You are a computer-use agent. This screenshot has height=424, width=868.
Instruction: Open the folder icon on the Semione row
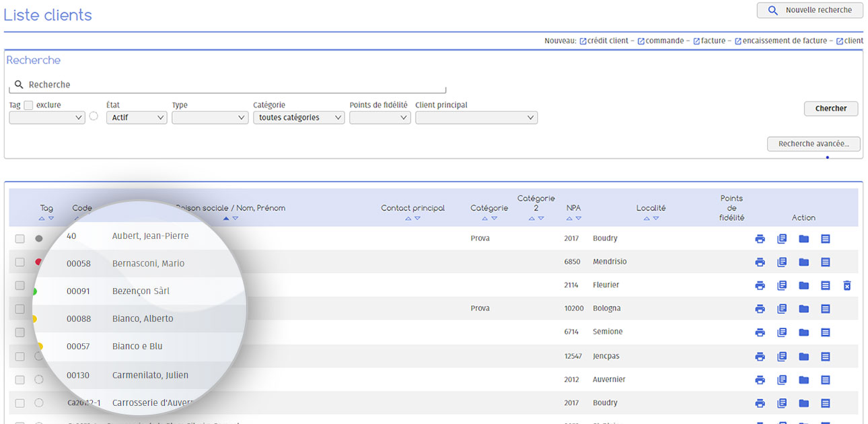(803, 332)
